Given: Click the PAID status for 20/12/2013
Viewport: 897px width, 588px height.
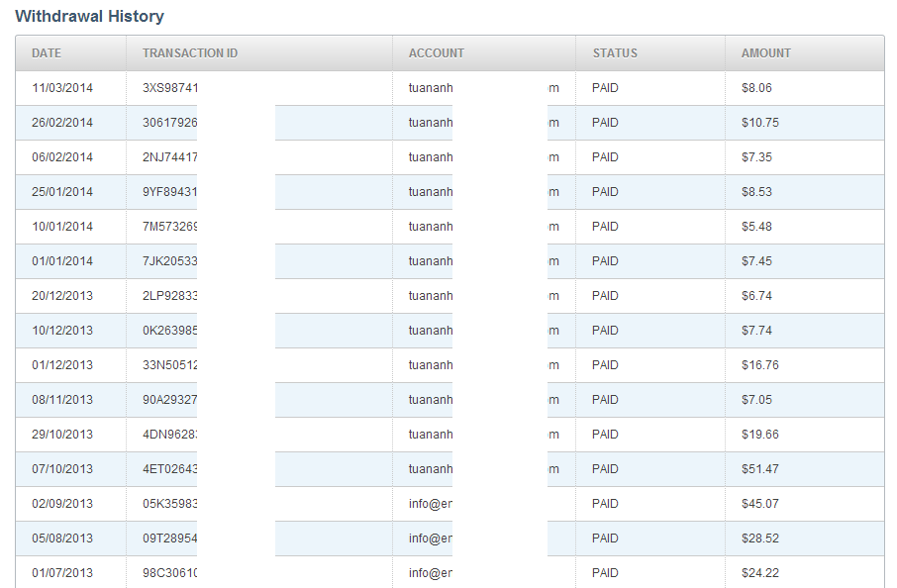Looking at the screenshot, I should (x=605, y=296).
